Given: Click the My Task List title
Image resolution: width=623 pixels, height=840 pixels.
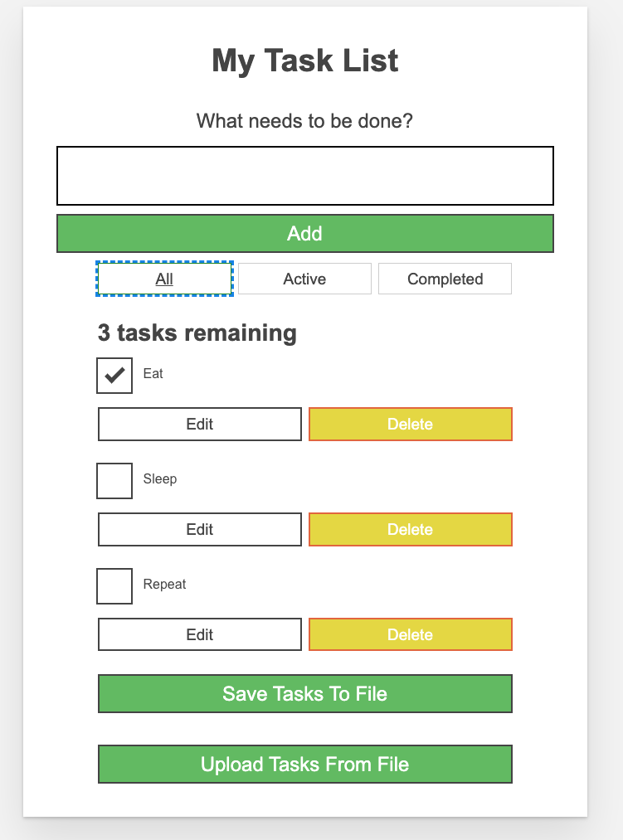Looking at the screenshot, I should click(305, 61).
